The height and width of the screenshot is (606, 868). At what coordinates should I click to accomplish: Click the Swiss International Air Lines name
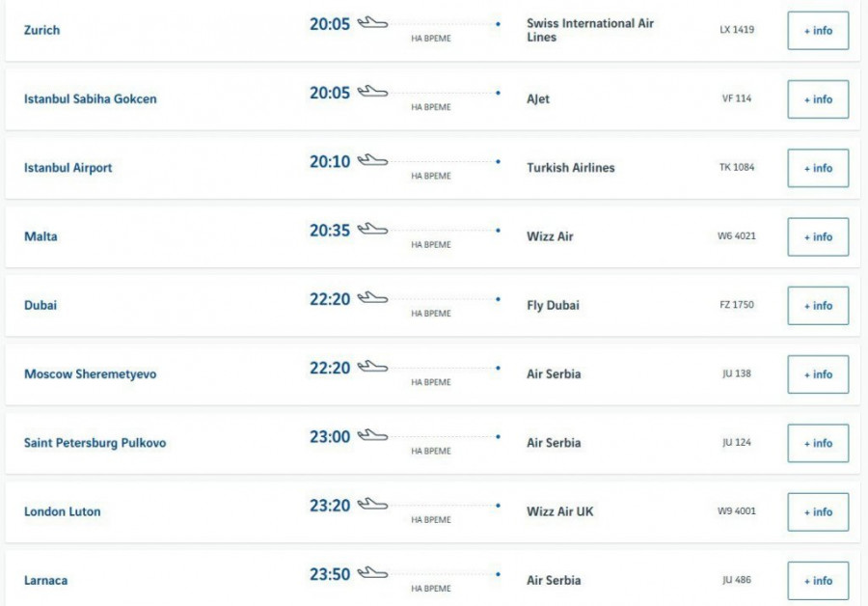590,30
